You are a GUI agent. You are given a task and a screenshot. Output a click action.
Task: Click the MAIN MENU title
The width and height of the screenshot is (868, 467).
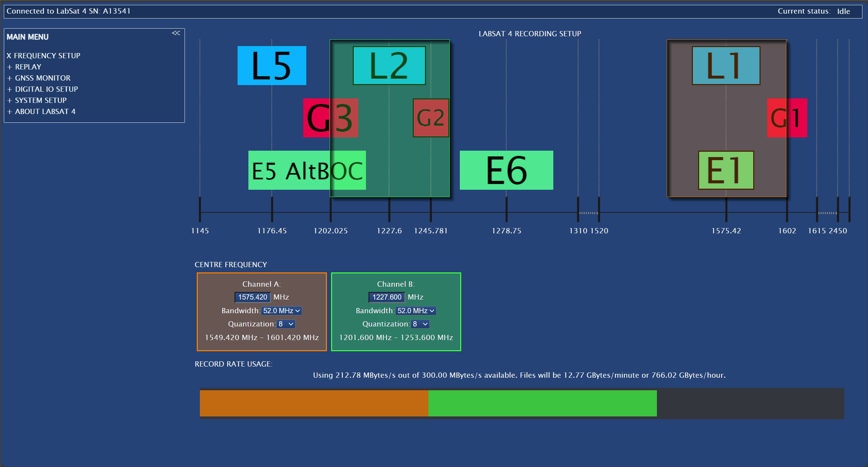(28, 37)
